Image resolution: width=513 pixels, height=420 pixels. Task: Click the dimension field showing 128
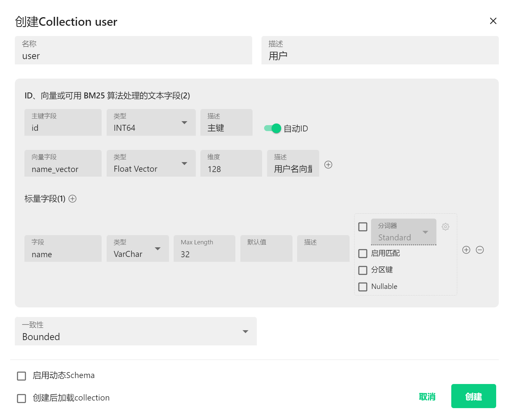[231, 164]
